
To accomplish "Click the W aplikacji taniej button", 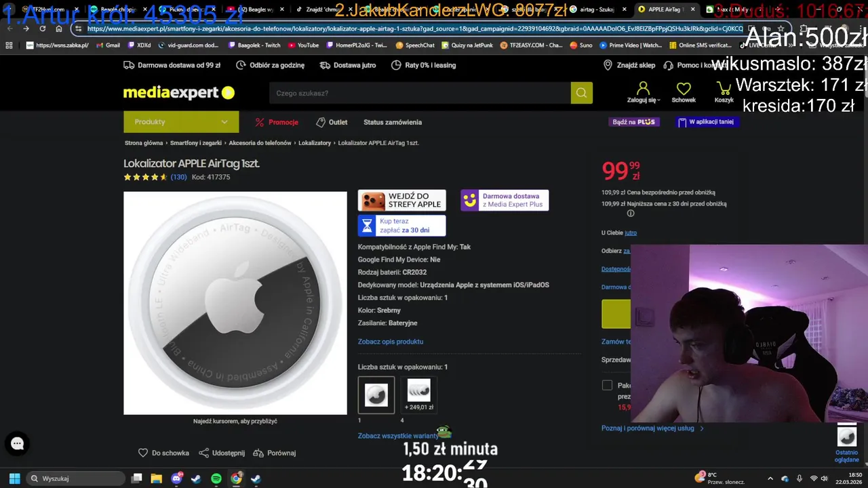I will (706, 122).
